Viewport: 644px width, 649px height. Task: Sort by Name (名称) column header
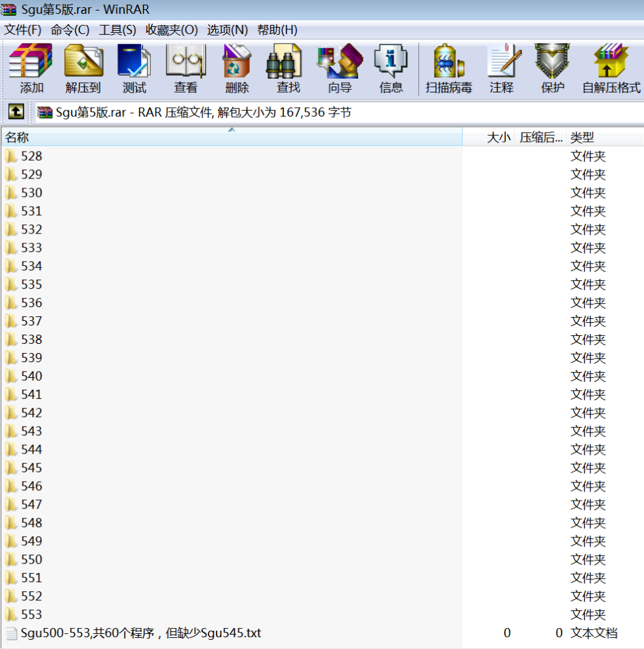click(231, 137)
